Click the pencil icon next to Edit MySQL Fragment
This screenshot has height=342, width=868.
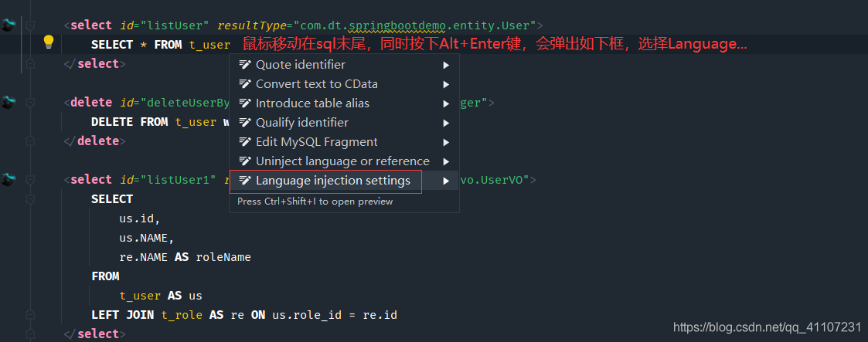tap(245, 142)
